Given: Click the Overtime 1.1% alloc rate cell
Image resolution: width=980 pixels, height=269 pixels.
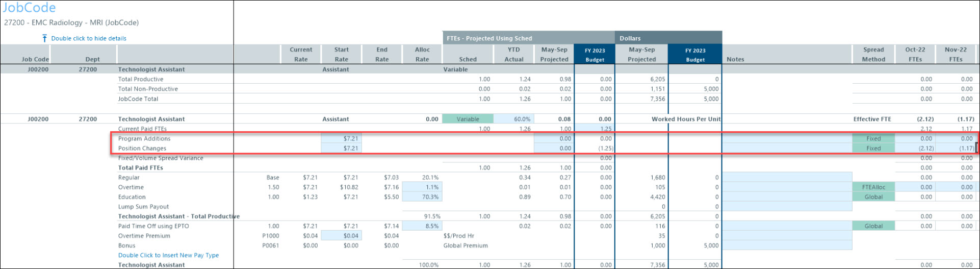Looking at the screenshot, I should [422, 187].
